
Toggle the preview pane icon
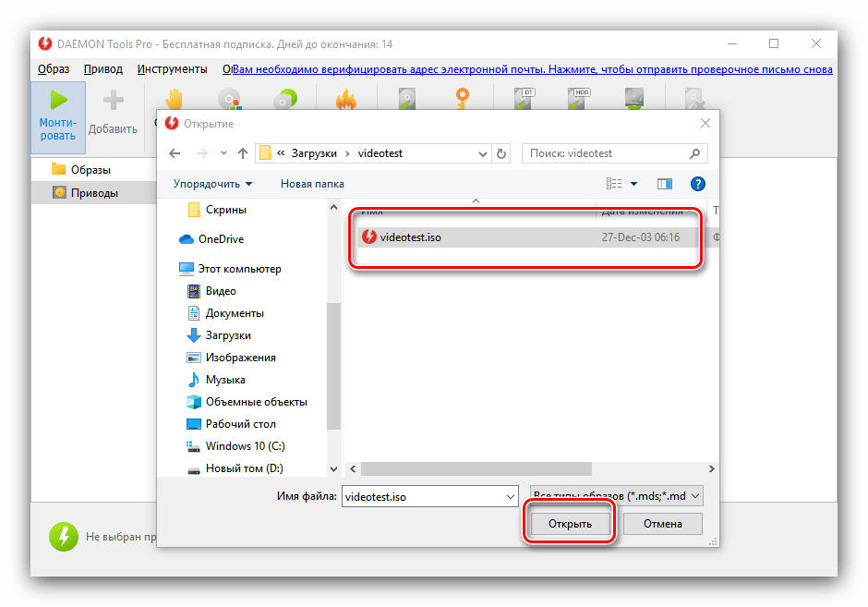[663, 184]
